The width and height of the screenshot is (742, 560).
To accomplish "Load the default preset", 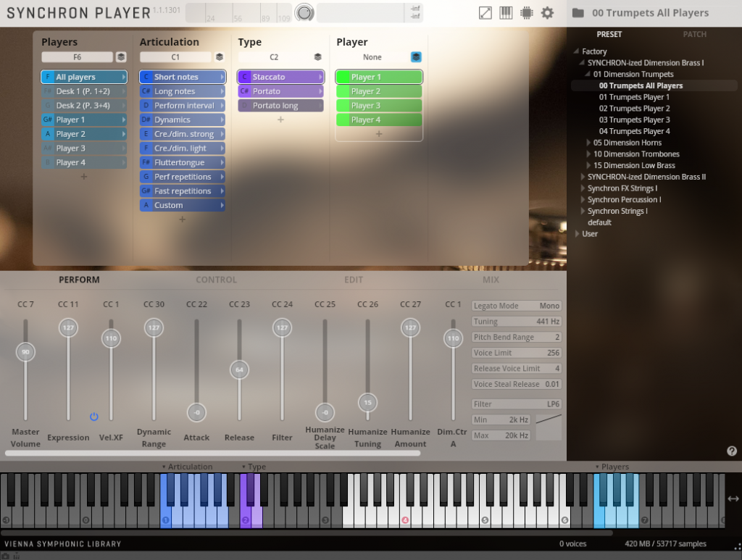I will point(599,222).
